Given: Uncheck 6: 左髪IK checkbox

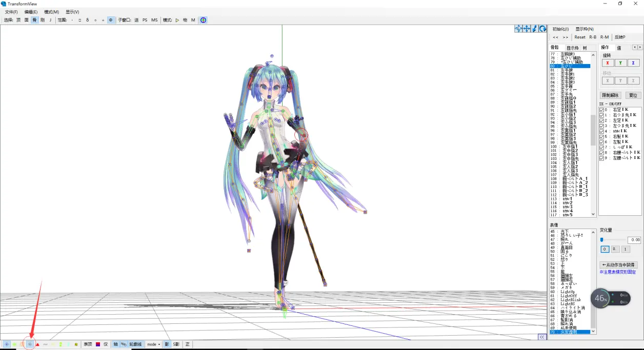Looking at the screenshot, I should 601,142.
